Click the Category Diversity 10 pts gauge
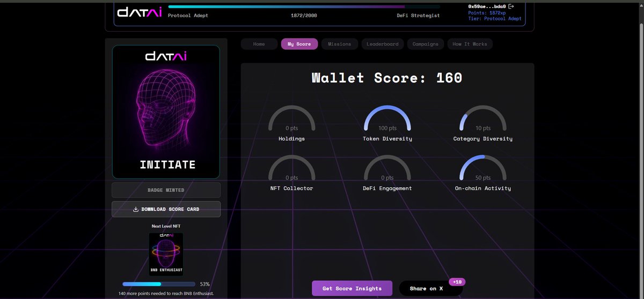Image resolution: width=644 pixels, height=299 pixels. [x=483, y=119]
